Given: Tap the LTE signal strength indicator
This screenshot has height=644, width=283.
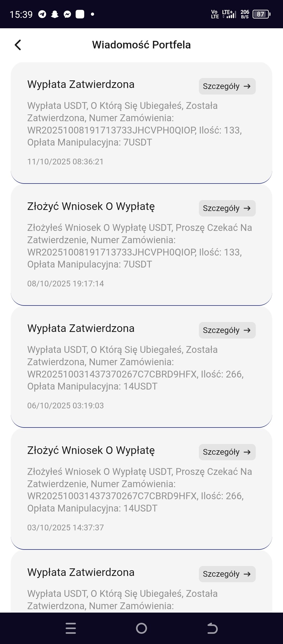Looking at the screenshot, I should pyautogui.click(x=229, y=14).
